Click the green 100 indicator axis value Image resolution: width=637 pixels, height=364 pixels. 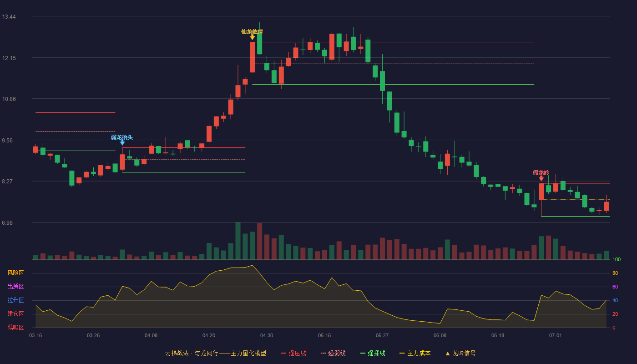point(617,260)
